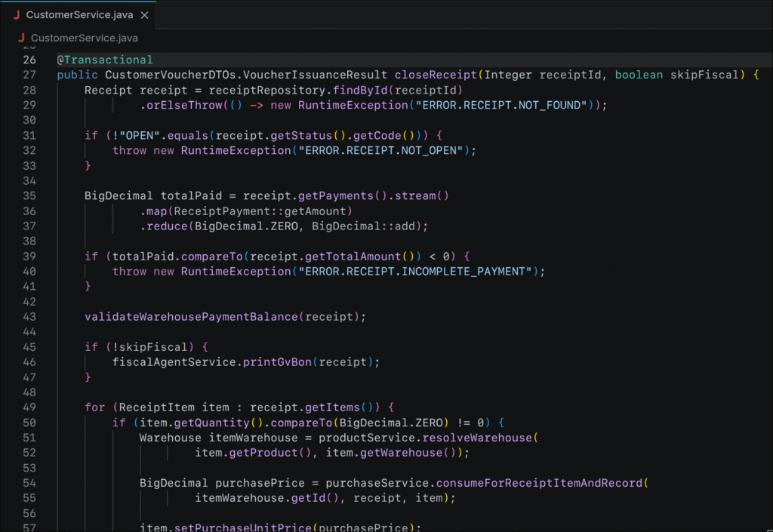Click the "ERROR.RECEIPT.INCOMPLETE_PAYMENT" string
Image resolution: width=773 pixels, height=532 pixels.
[x=415, y=272]
